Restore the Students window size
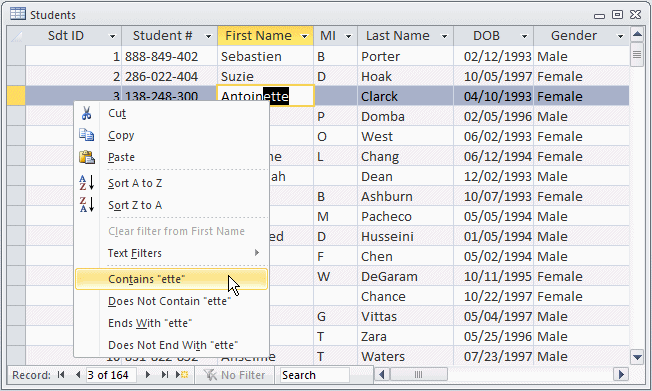652x391 pixels. click(617, 15)
